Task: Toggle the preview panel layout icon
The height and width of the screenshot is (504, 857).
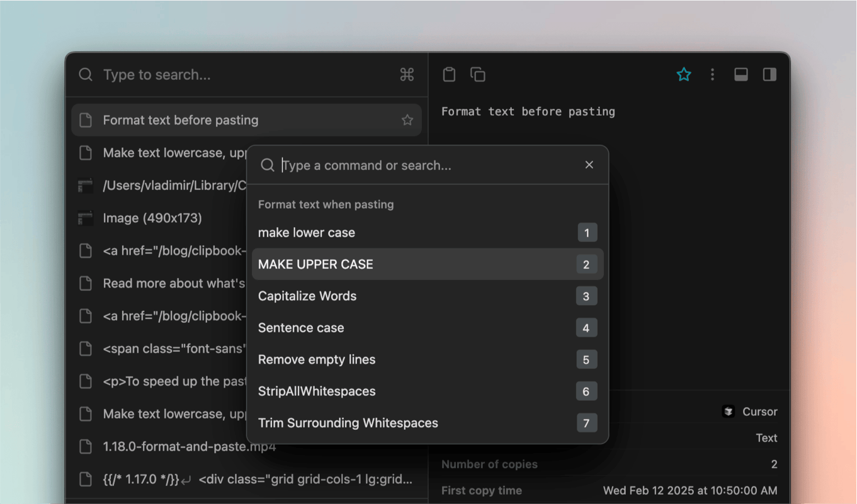Action: coord(741,74)
